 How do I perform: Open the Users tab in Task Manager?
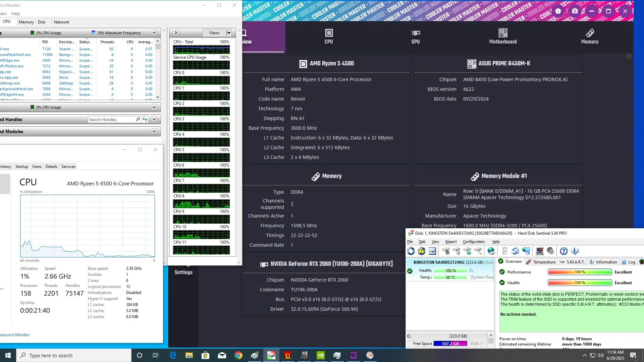pos(37,167)
